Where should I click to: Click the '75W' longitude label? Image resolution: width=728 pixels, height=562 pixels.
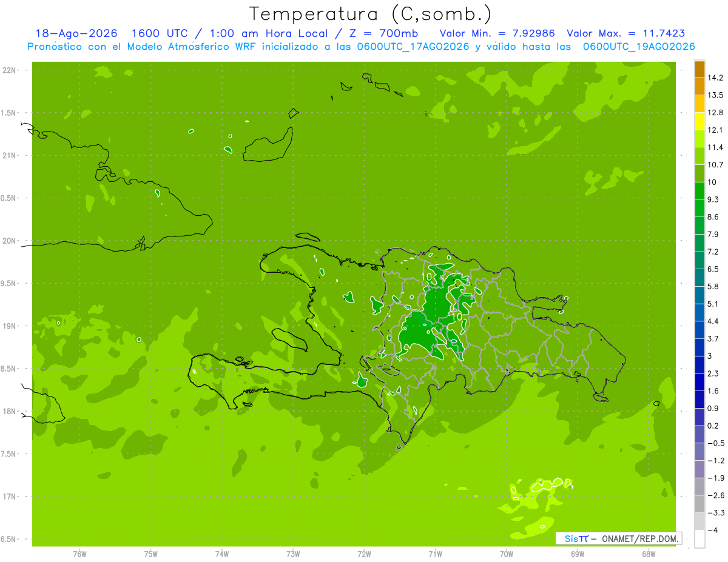coord(151,554)
